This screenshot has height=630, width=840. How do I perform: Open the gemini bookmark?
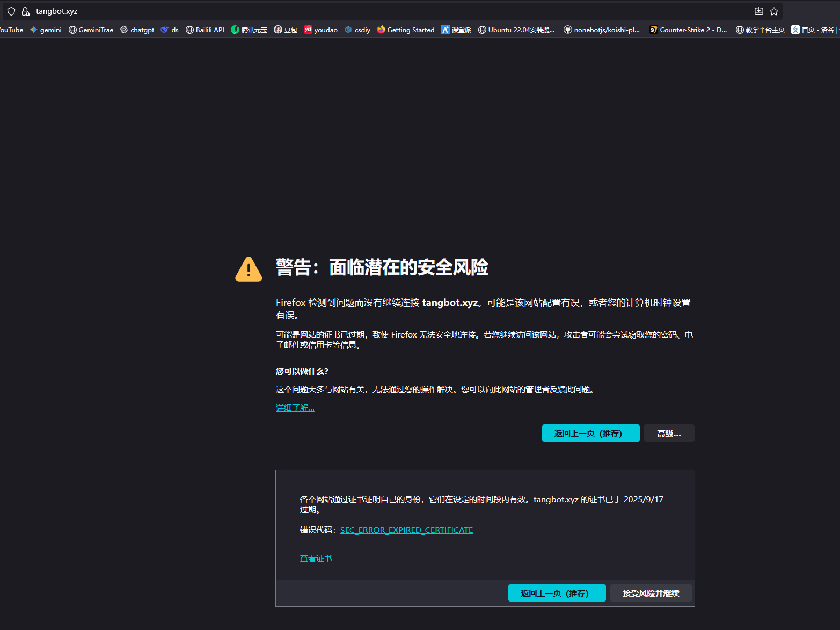coord(46,30)
